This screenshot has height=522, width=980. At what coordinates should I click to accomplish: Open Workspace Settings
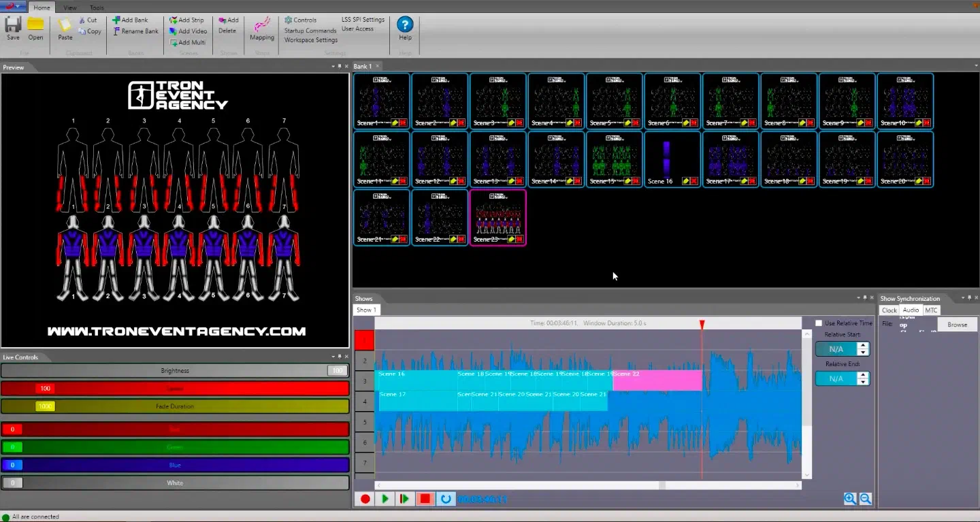(x=310, y=40)
